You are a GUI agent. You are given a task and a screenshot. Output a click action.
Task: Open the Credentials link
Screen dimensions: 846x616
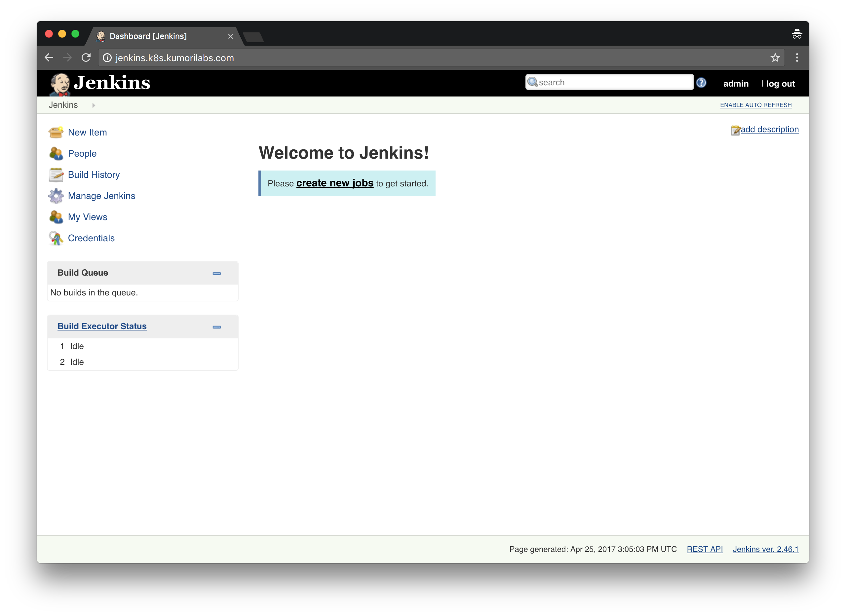[92, 238]
